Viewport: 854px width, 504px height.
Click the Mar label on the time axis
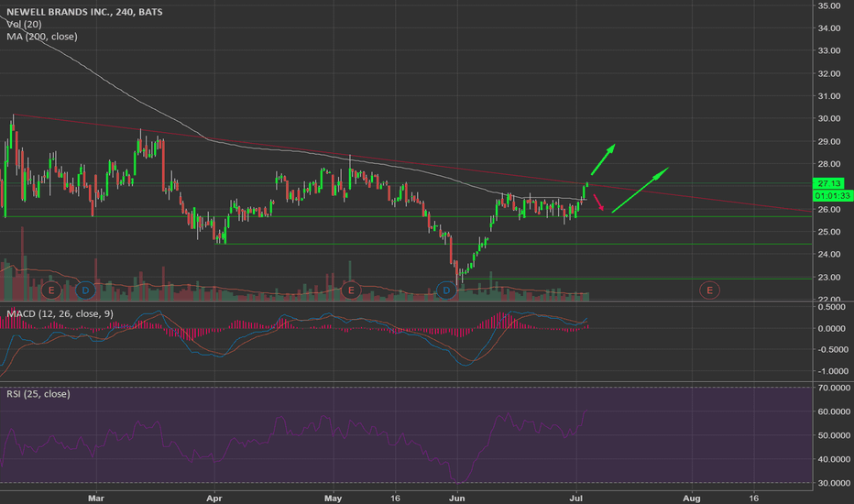coord(96,498)
